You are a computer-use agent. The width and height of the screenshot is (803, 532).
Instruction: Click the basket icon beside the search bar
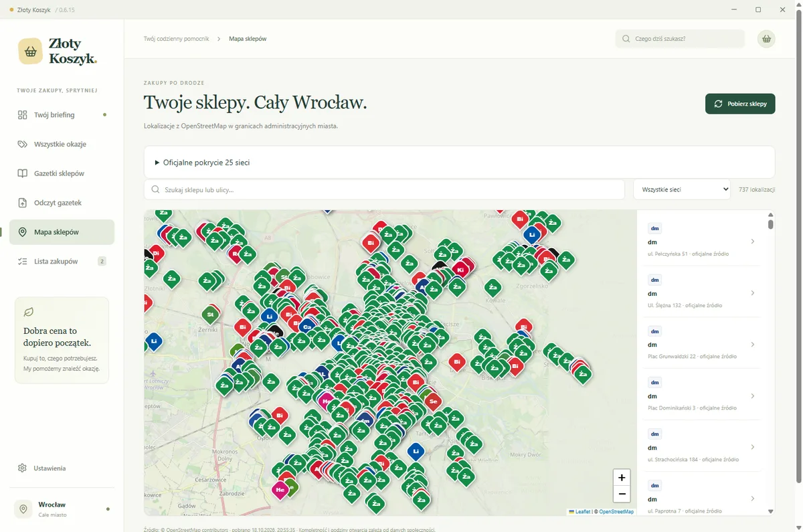tap(766, 39)
